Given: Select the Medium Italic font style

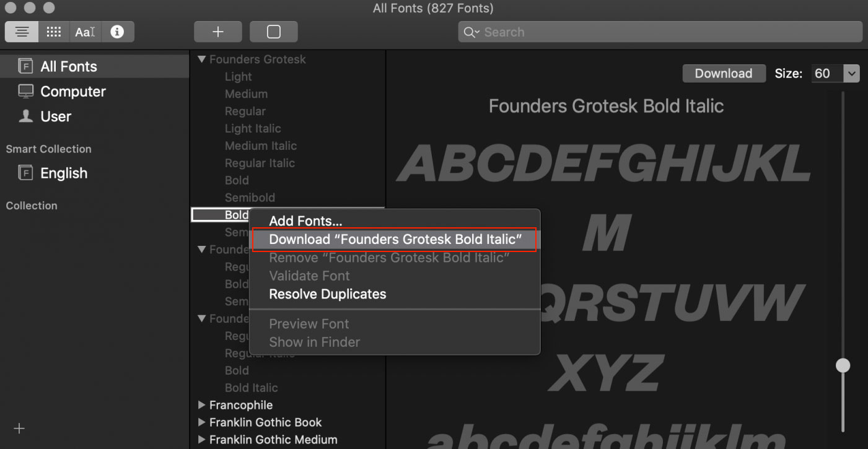Looking at the screenshot, I should click(261, 146).
